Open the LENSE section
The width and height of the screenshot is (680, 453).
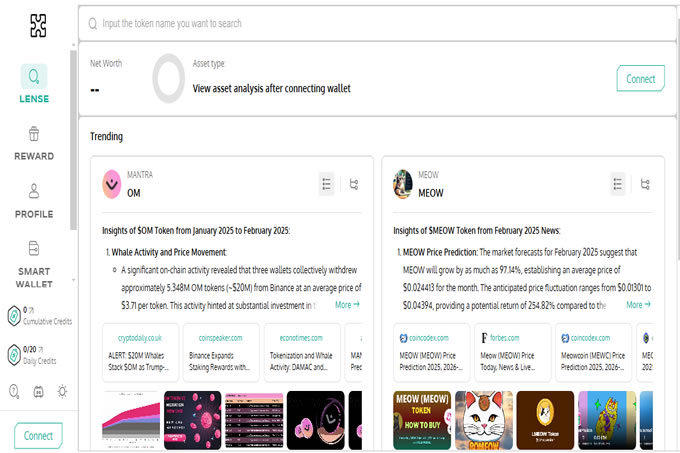click(x=34, y=84)
